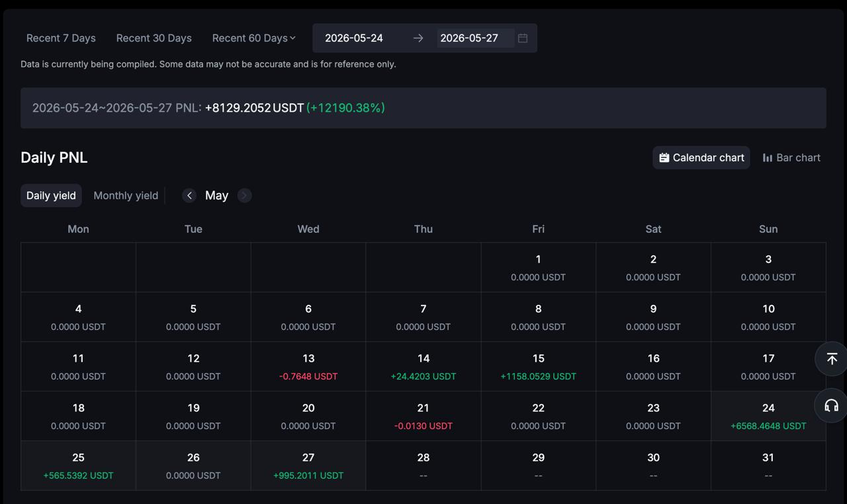Select May 15 cell with +1158.0529 USDT
This screenshot has height=504, width=847.
coord(538,366)
